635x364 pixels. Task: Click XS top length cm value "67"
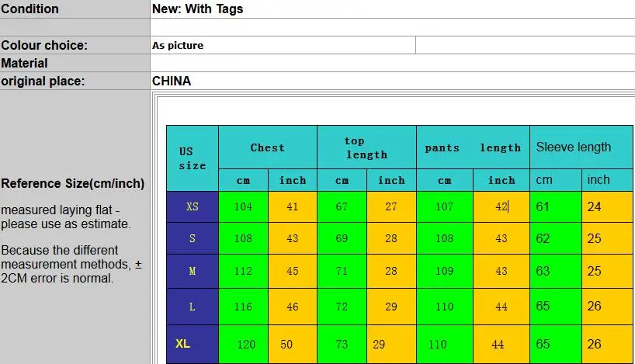[342, 206]
